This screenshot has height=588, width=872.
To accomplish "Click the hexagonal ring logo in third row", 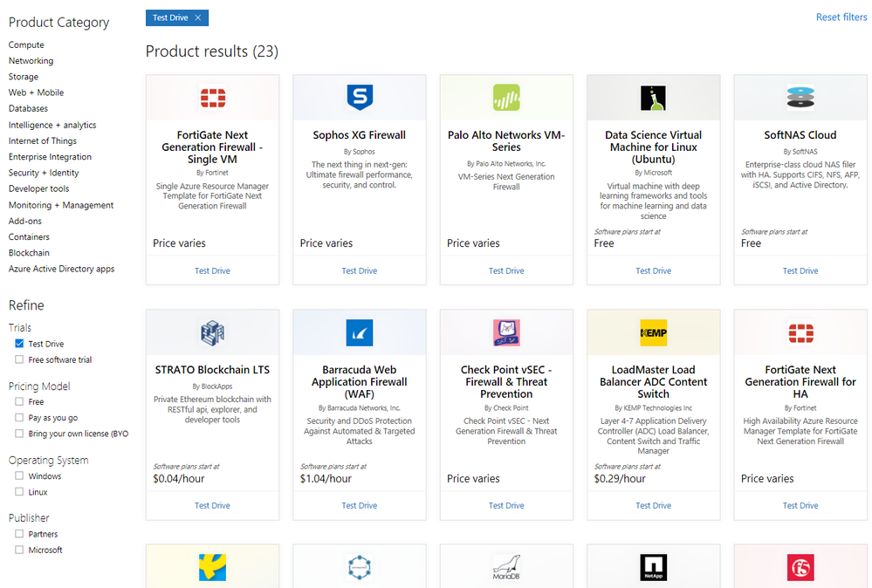I will click(x=360, y=567).
